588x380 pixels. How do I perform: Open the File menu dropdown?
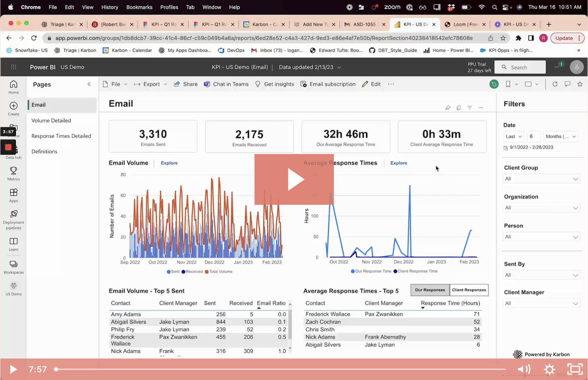pyautogui.click(x=115, y=84)
